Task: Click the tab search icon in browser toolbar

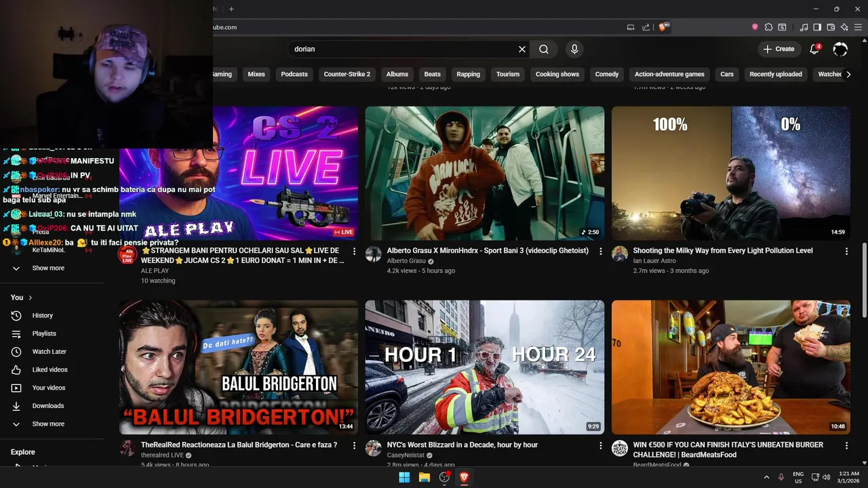Action: (x=782, y=27)
